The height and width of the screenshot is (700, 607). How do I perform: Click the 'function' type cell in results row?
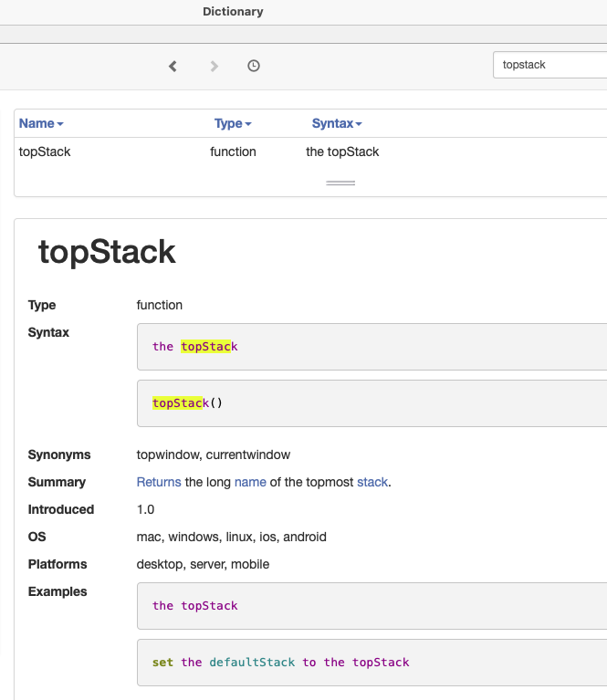click(233, 151)
